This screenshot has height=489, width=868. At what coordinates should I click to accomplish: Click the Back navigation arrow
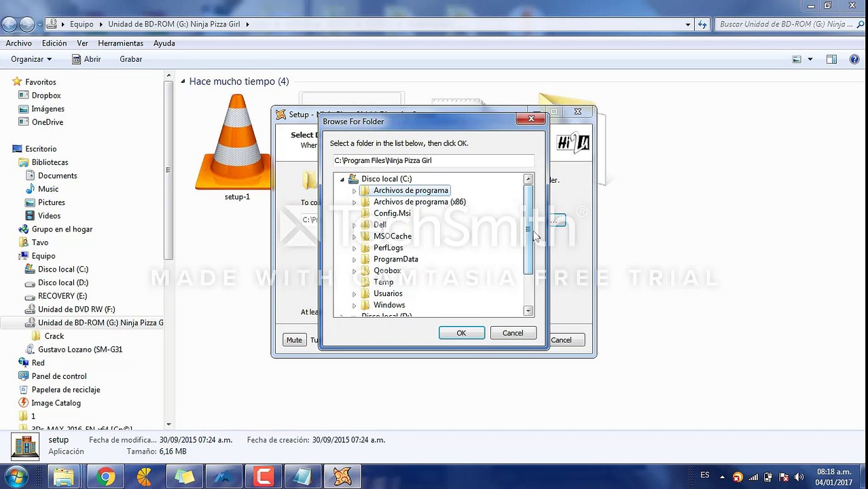coord(9,24)
